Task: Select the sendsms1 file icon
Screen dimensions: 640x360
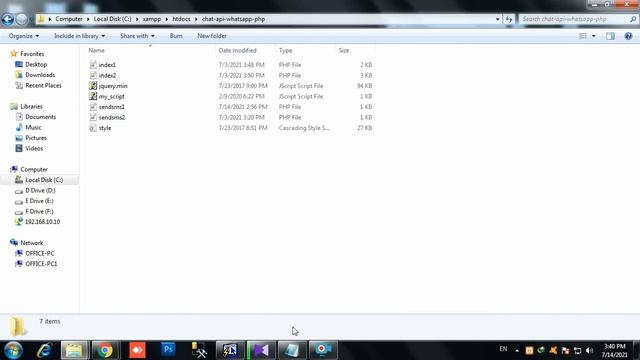Action: coord(93,107)
